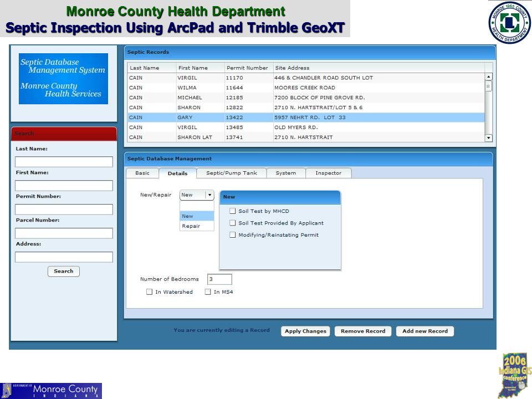
Task: Click the records list scroll-up arrow
Action: pyautogui.click(x=489, y=76)
